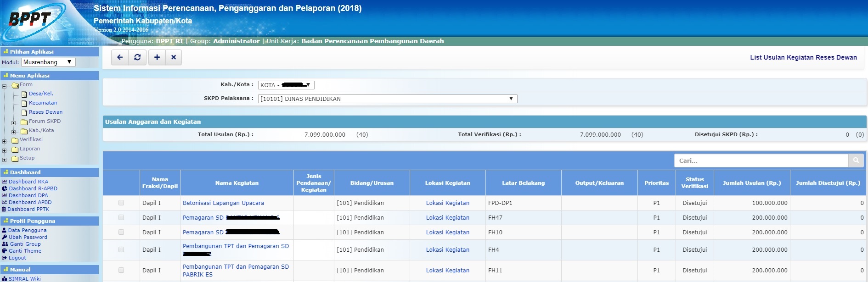
Task: Open Pembangunan TPT PABRIK ES link
Action: click(x=236, y=271)
